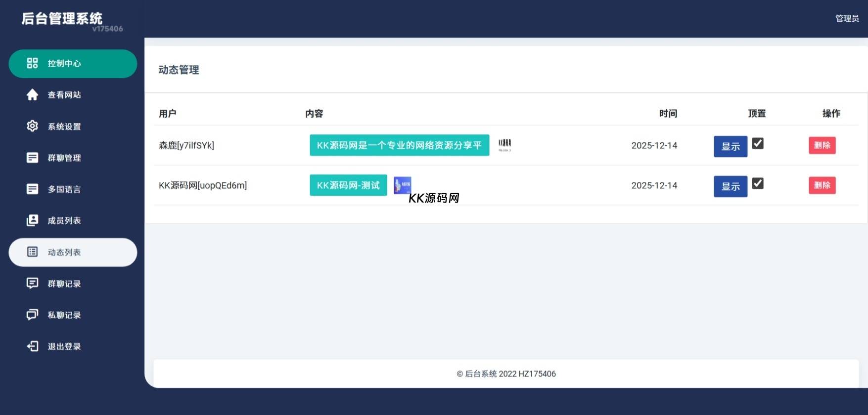868x415 pixels.
Task: Open System Settings via gear icon
Action: pyautogui.click(x=32, y=126)
